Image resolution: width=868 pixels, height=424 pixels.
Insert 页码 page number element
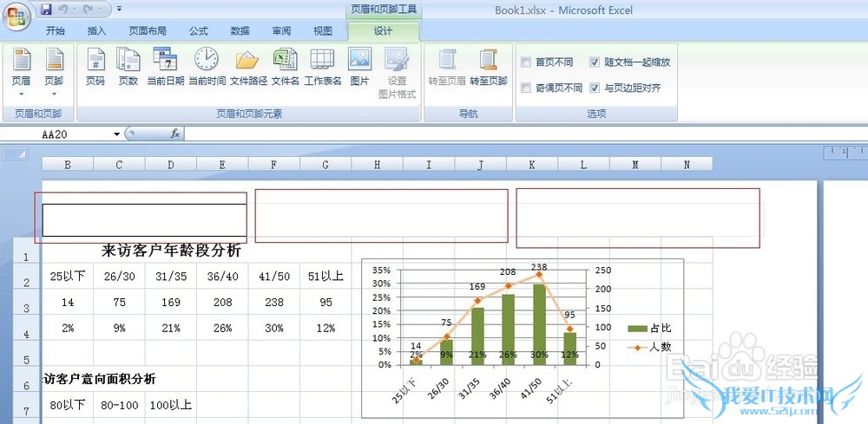click(x=95, y=67)
